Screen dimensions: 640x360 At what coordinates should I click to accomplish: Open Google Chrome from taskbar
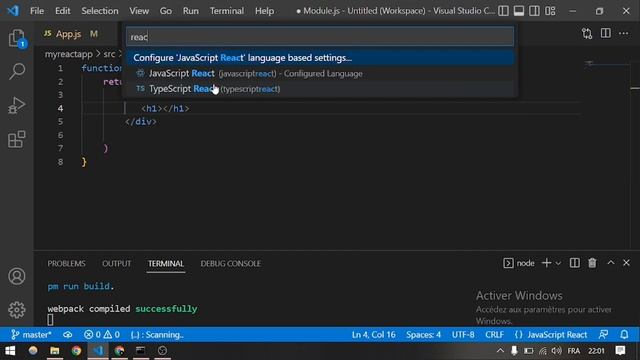pos(76,351)
